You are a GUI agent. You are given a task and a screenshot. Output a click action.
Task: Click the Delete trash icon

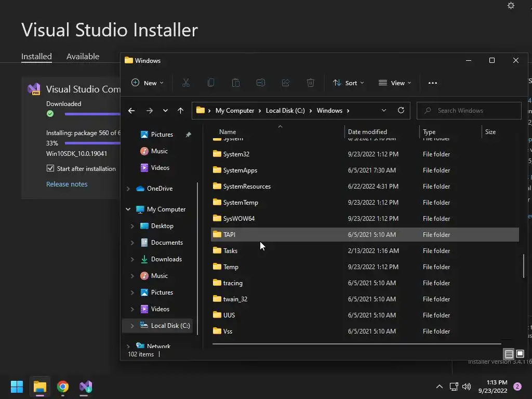[311, 83]
